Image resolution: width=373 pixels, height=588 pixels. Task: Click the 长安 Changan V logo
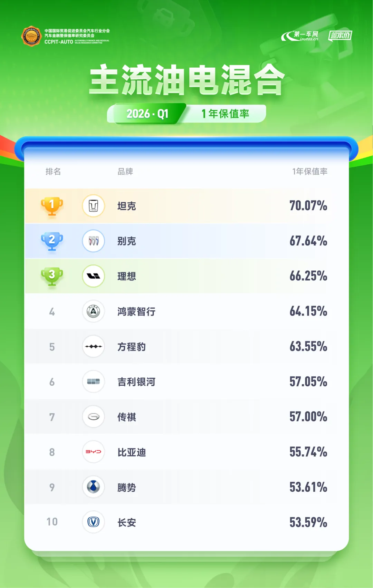[93, 522]
